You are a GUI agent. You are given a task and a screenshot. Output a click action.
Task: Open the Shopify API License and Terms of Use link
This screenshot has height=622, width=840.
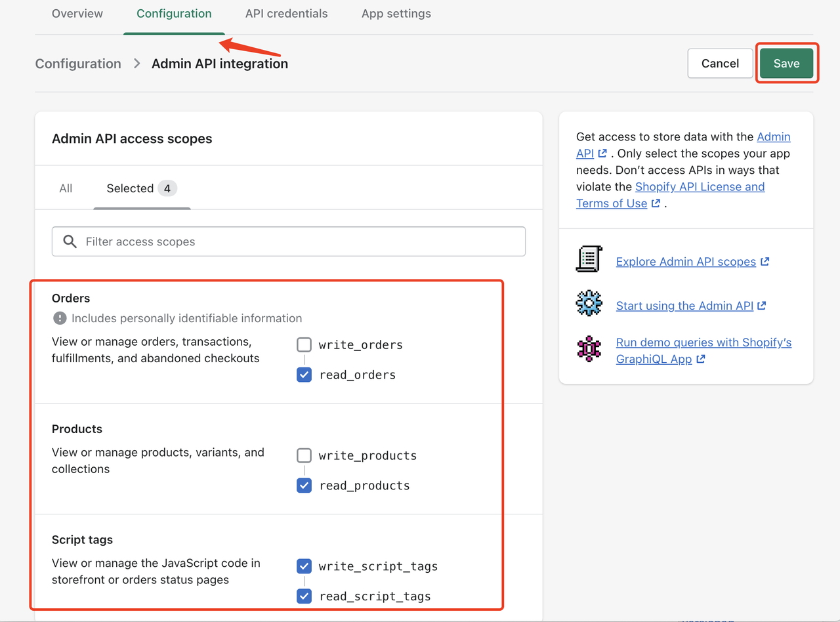(700, 186)
